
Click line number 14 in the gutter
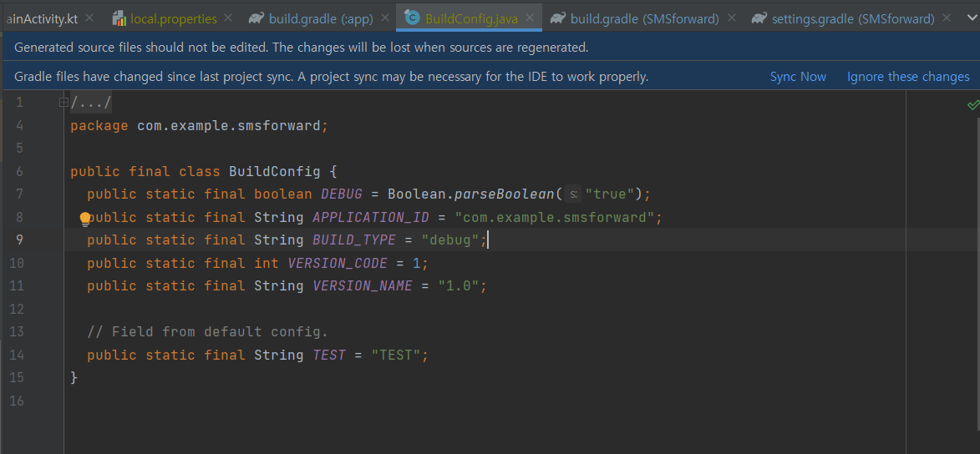[x=17, y=355]
